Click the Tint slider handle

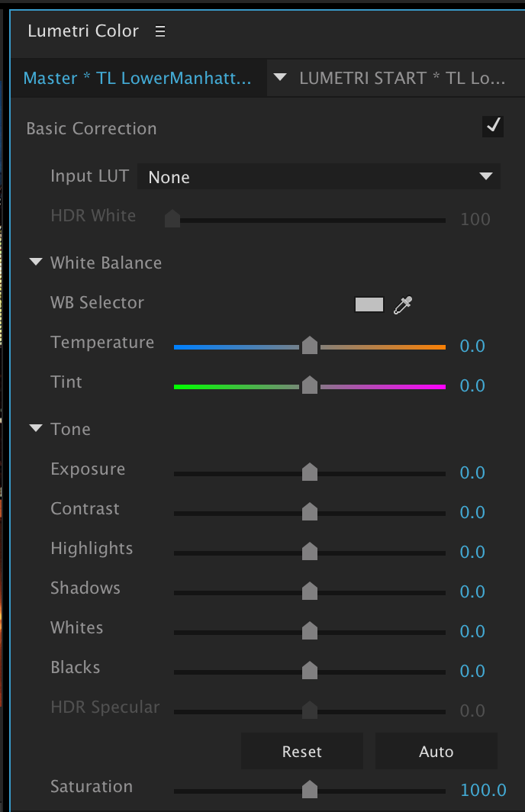point(310,385)
